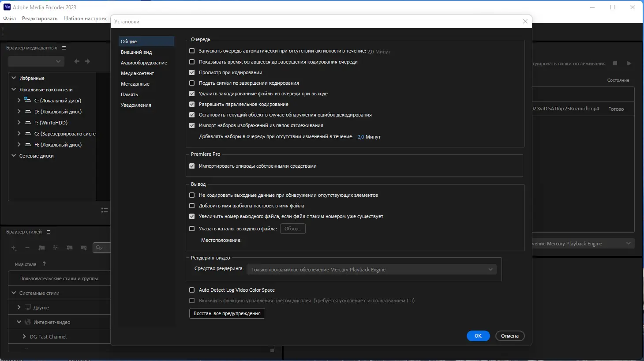644x361 pixels.
Task: Set the watch folder delay 2,0 value
Action: tap(361, 137)
